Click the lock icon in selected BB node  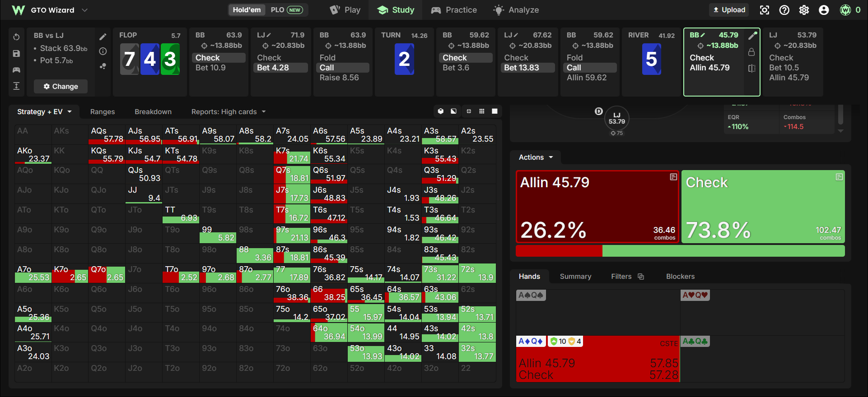pos(751,52)
